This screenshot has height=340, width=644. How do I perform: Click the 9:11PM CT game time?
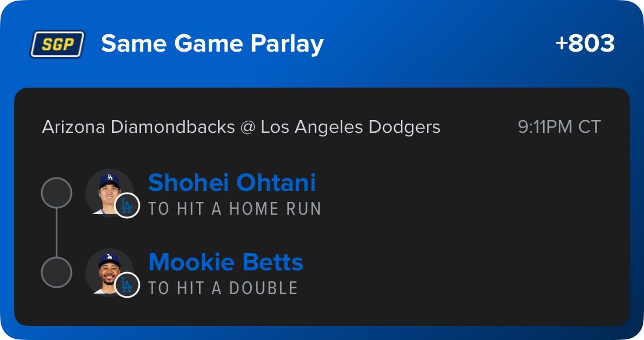(x=559, y=127)
